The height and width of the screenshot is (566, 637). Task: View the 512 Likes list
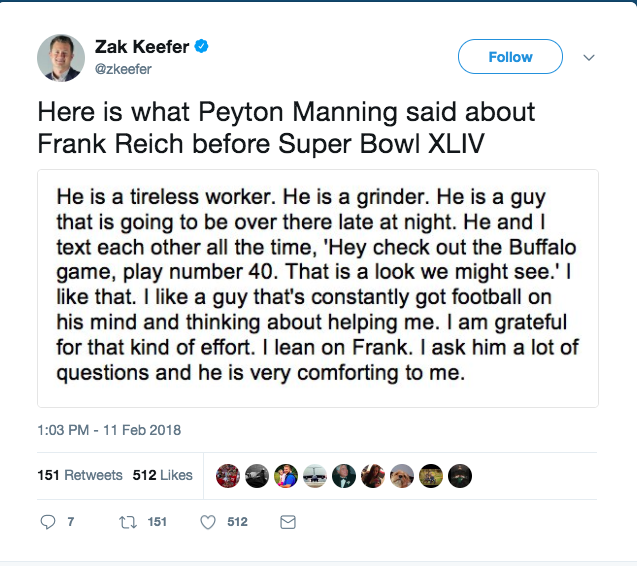tap(163, 475)
